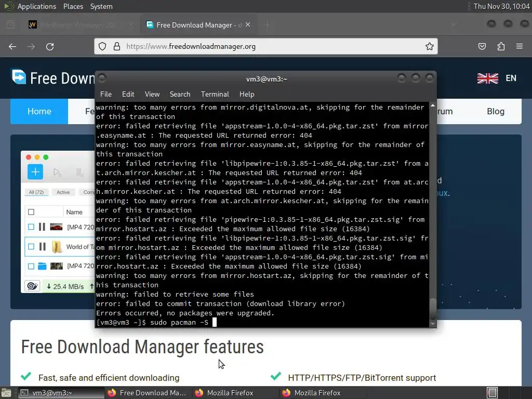Click show desktop icon in bottom panel
The height and width of the screenshot is (399, 532).
tap(6, 393)
